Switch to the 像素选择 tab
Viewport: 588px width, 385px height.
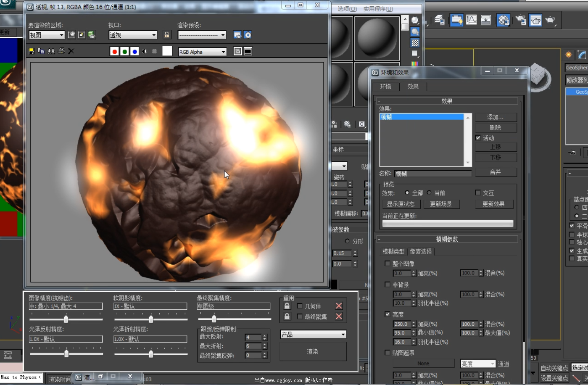point(421,251)
